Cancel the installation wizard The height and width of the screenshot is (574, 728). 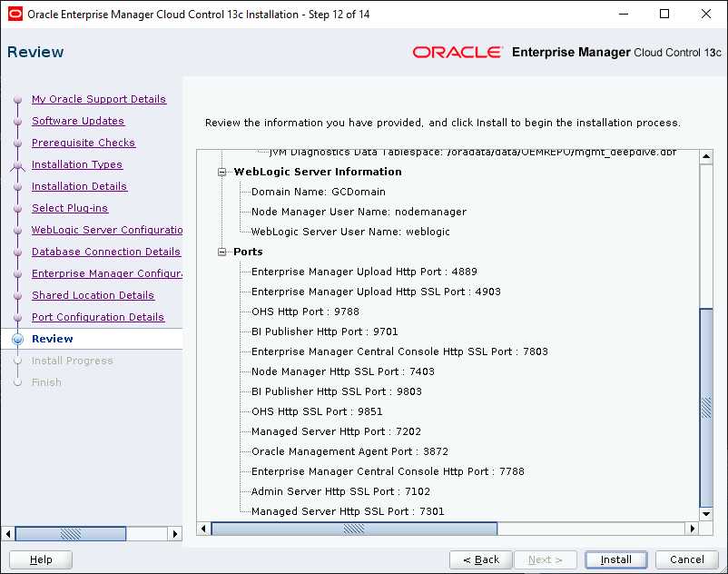coord(686,559)
